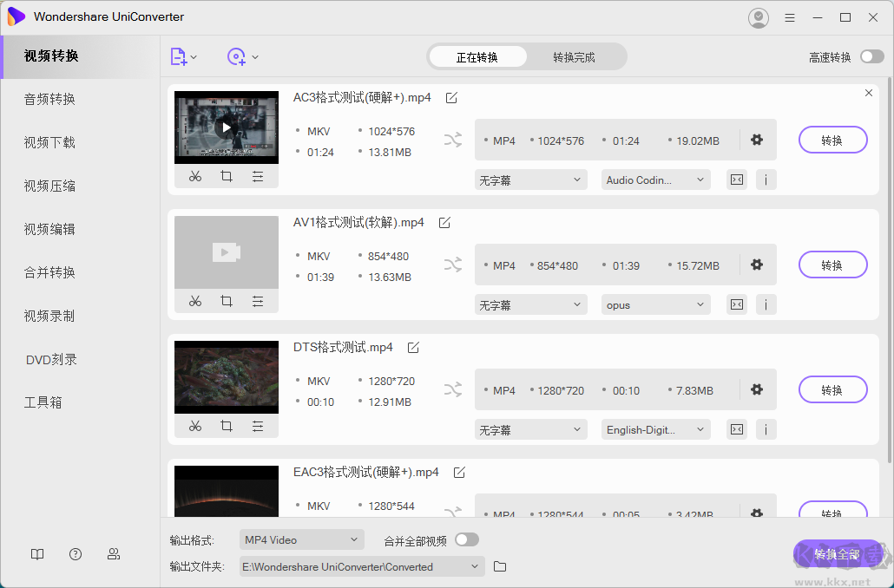Open the user account icon in title bar

tap(758, 17)
